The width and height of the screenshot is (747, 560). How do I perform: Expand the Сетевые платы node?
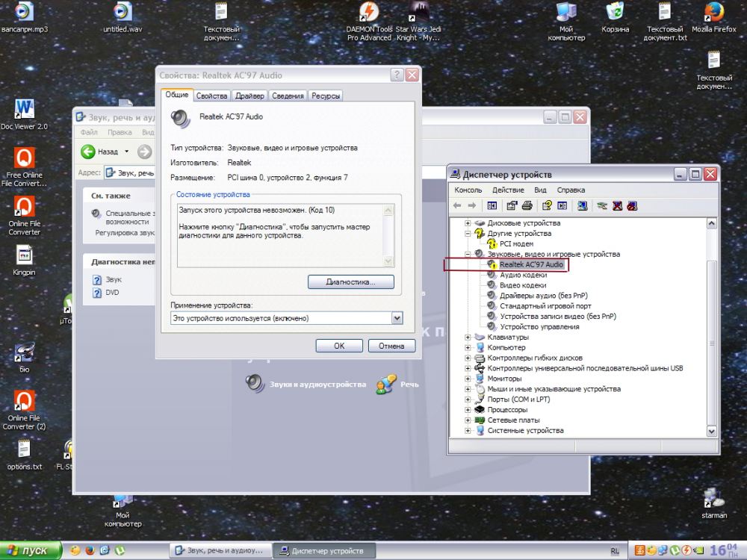[468, 420]
